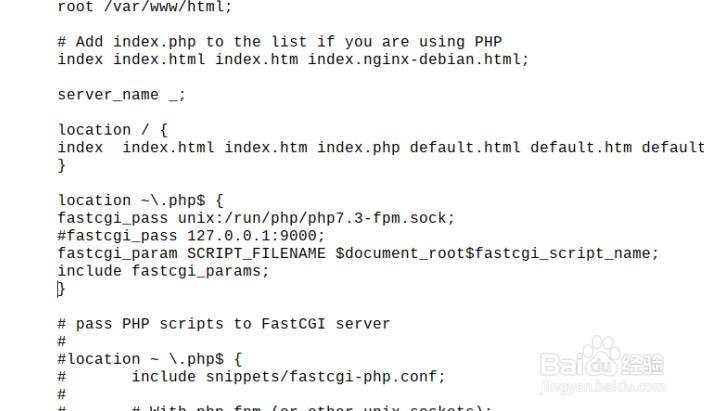704x411 pixels.
Task: Place cursor at closing brace after fastcgi_params
Action: coord(61,288)
